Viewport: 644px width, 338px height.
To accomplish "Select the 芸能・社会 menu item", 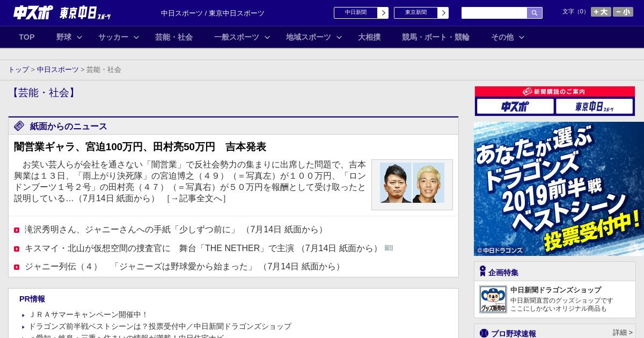I will 174,37.
